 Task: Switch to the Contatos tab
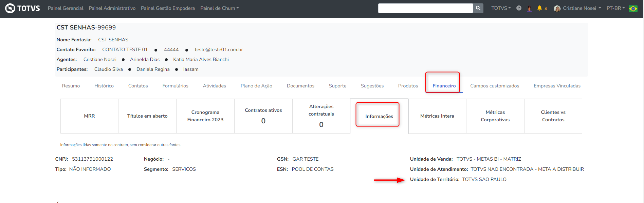(x=138, y=86)
